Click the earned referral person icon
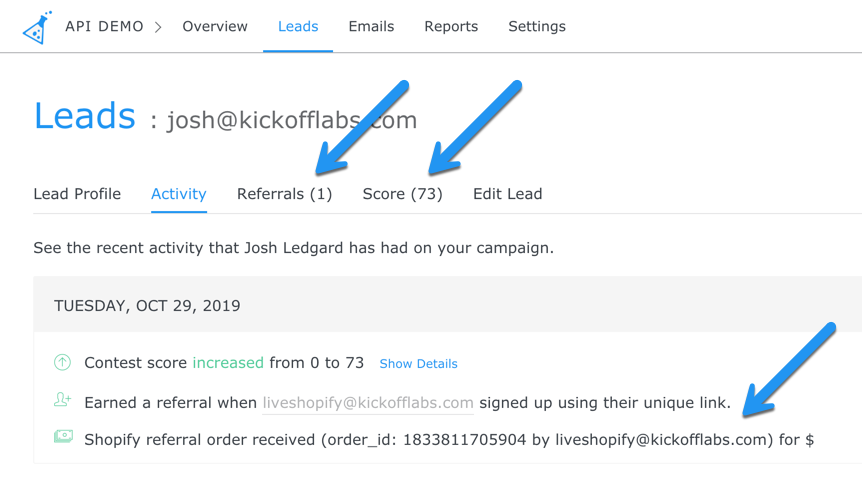The width and height of the screenshot is (862, 496). pos(62,400)
